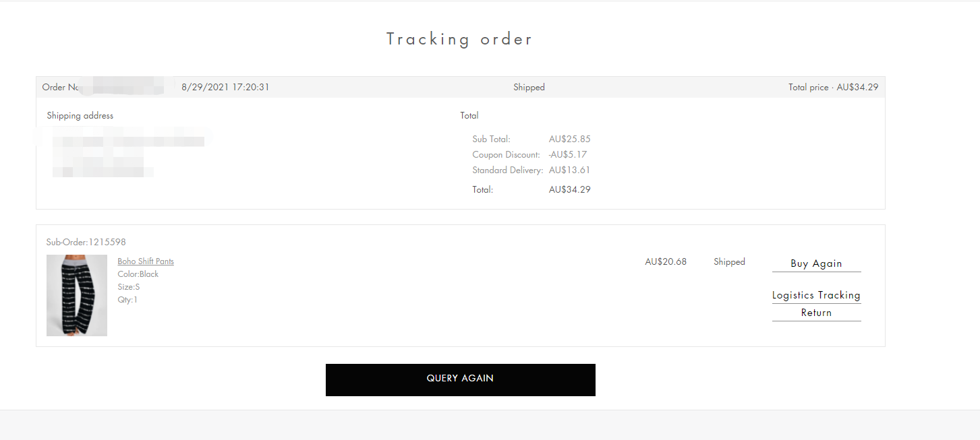The image size is (980, 440).
Task: Select the Tracking order page heading
Action: (459, 39)
